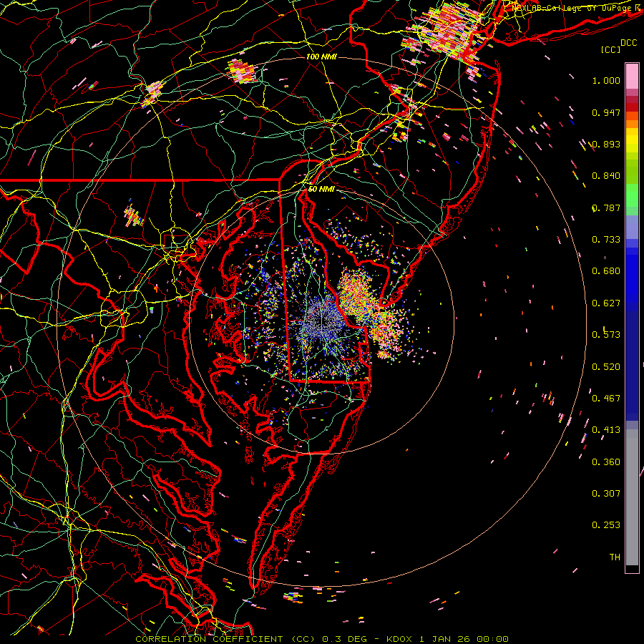
Task: Click the "[CC]" units label
Action: click(x=611, y=49)
